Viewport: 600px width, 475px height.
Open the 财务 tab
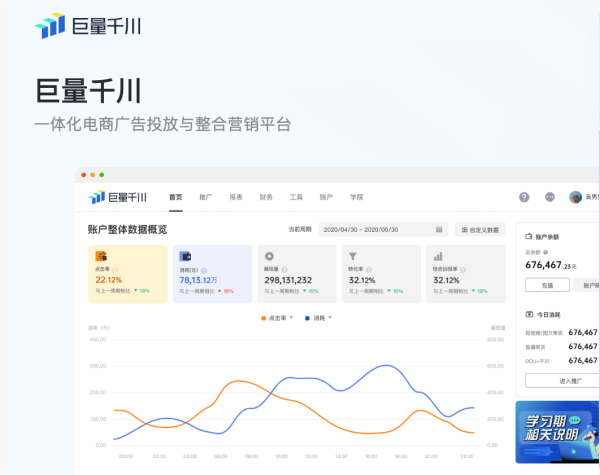pyautogui.click(x=266, y=197)
